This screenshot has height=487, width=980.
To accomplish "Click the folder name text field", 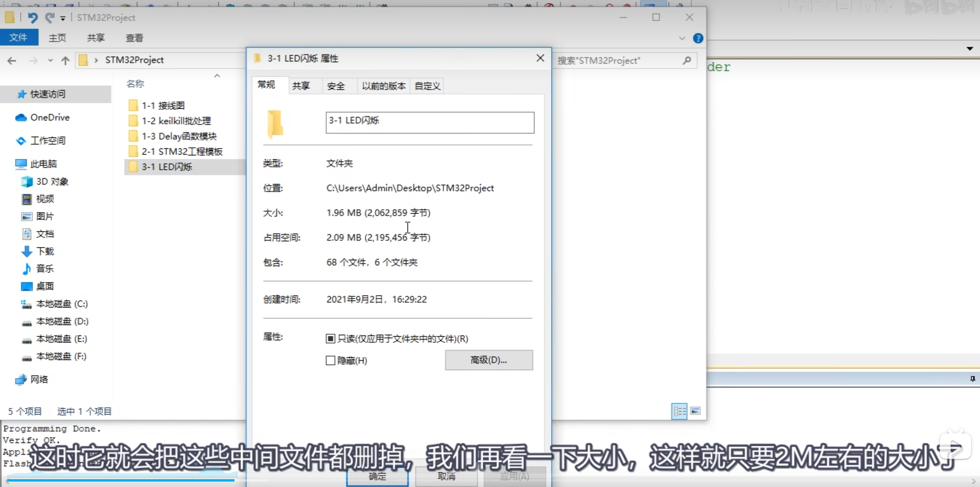I will tap(430, 122).
